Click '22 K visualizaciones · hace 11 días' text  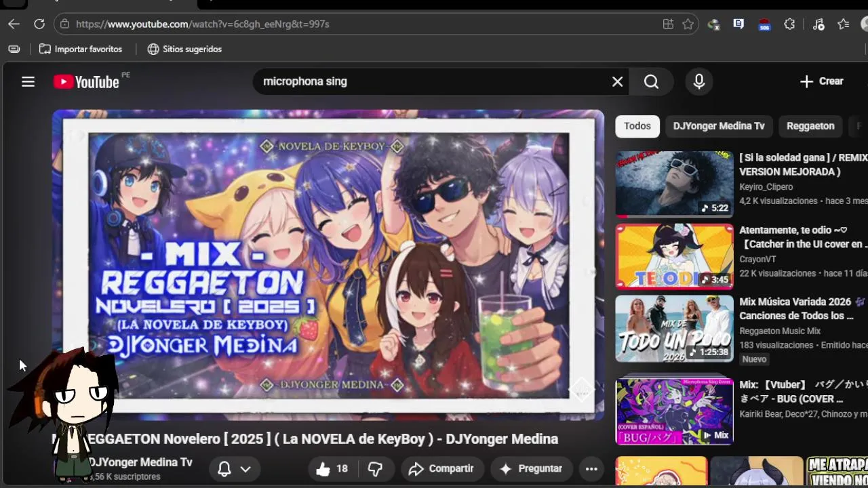pos(804,274)
